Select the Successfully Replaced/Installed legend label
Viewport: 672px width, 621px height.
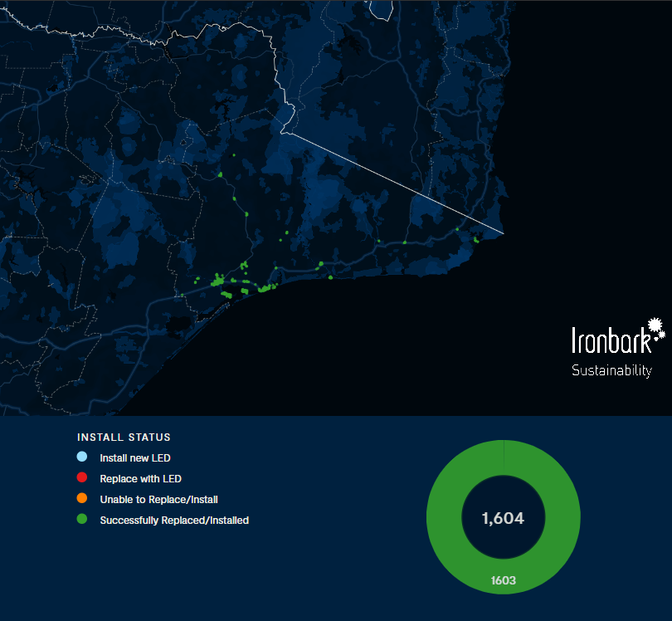174,521
